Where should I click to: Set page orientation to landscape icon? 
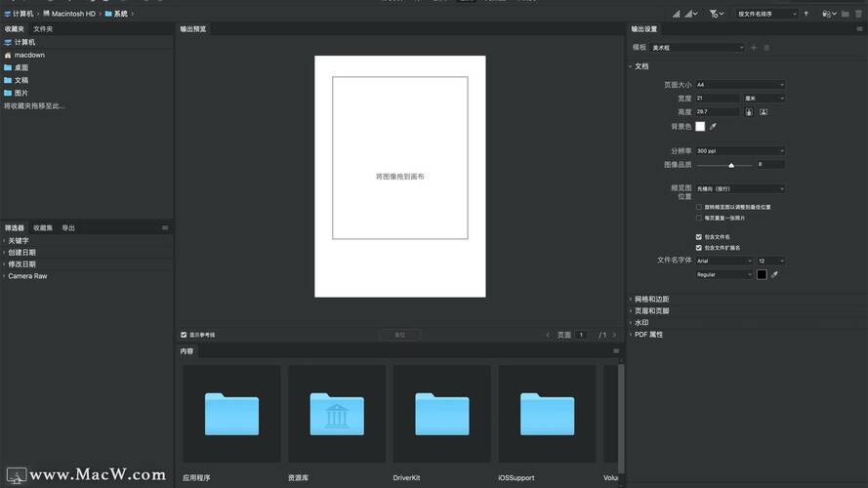764,112
